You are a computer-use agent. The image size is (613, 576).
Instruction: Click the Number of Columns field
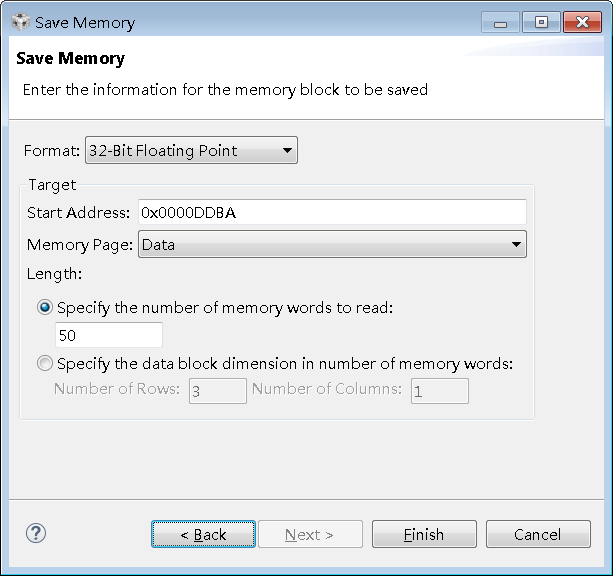[x=439, y=391]
